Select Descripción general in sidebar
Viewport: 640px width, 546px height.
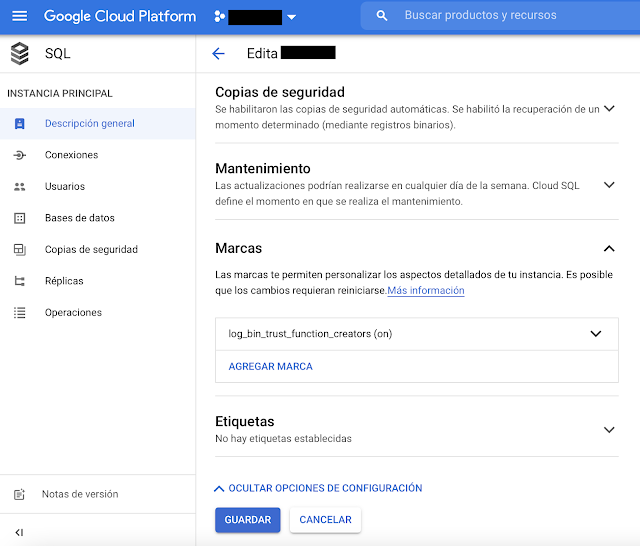(x=89, y=124)
